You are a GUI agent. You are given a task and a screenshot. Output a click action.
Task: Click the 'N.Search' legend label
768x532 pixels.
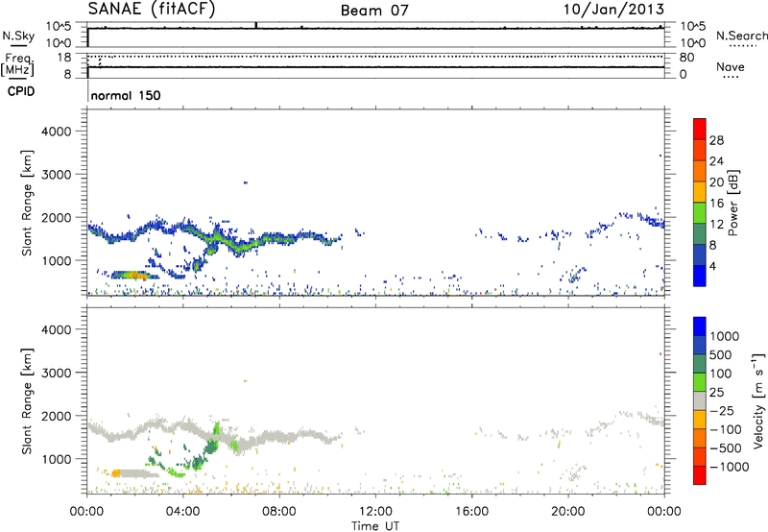(x=741, y=36)
